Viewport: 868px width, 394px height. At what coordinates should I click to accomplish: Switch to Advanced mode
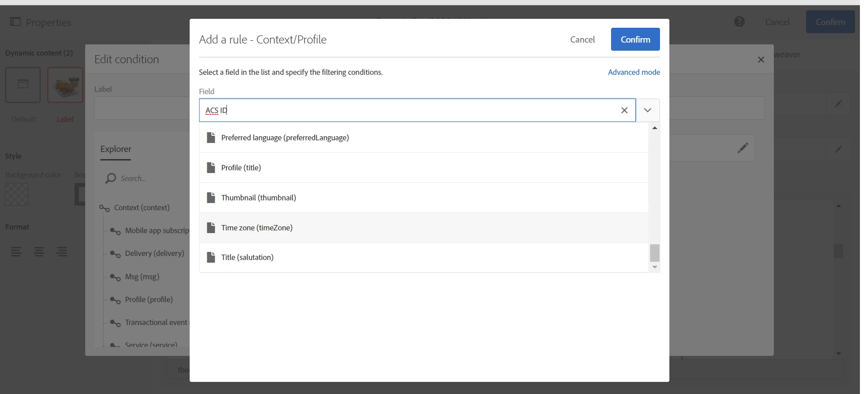634,72
